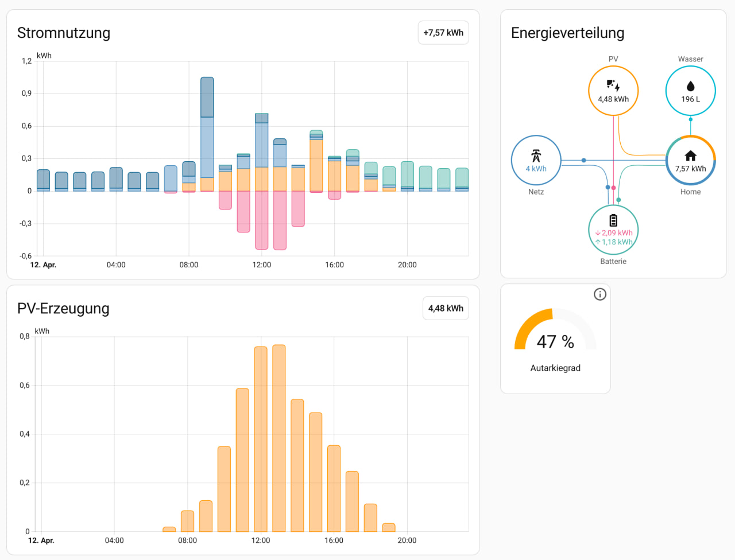Click the 196 L Wasser value
The image size is (735, 560).
click(690, 99)
